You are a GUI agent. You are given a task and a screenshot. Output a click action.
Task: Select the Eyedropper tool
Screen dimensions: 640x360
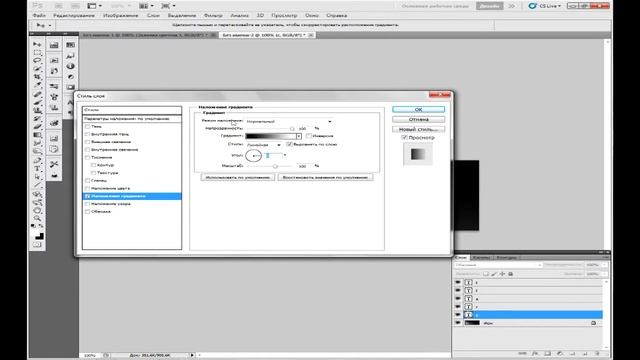[37, 85]
